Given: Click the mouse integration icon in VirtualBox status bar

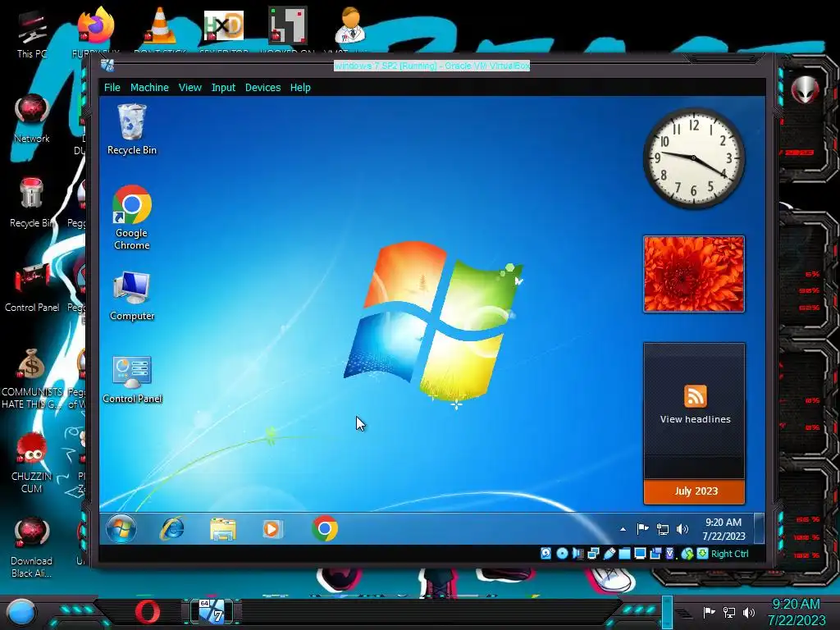Looking at the screenshot, I should click(687, 554).
